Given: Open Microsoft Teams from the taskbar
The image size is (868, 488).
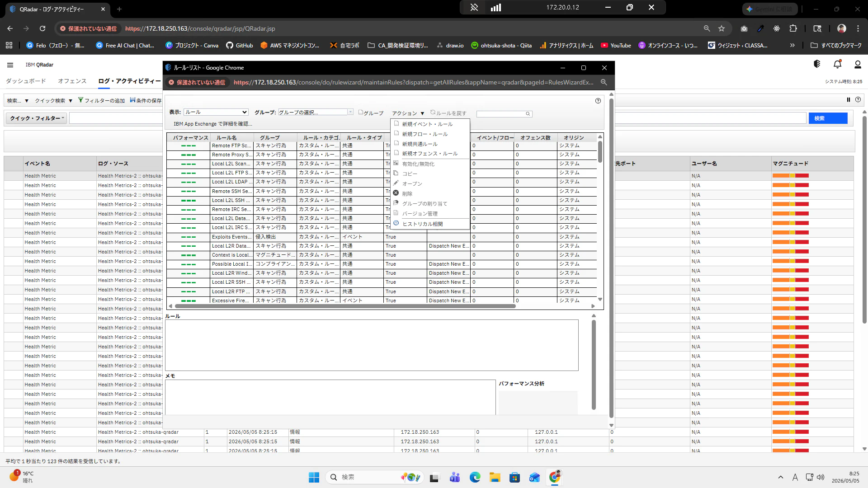Looking at the screenshot, I should (x=455, y=477).
